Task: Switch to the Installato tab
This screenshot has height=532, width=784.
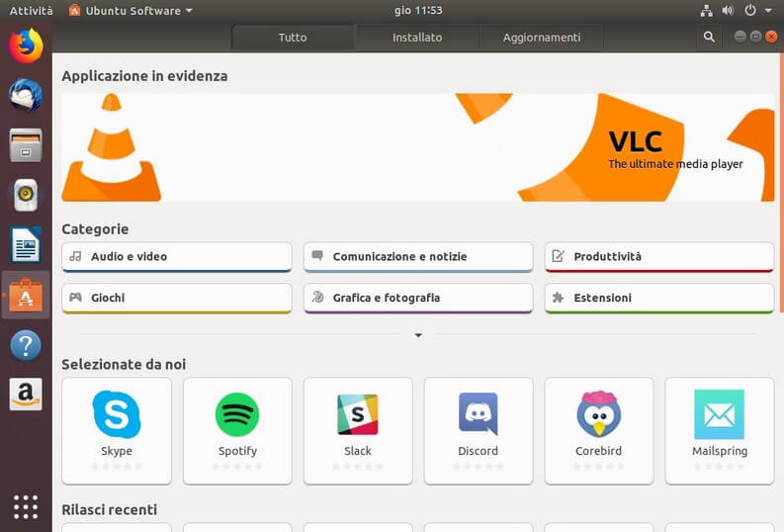Action: point(417,38)
